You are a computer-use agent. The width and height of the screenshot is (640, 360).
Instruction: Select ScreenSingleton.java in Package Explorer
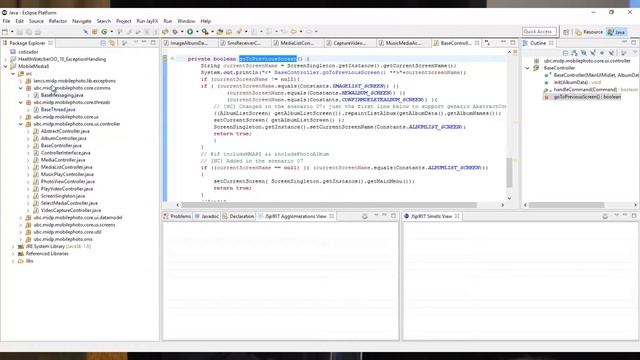63,196
